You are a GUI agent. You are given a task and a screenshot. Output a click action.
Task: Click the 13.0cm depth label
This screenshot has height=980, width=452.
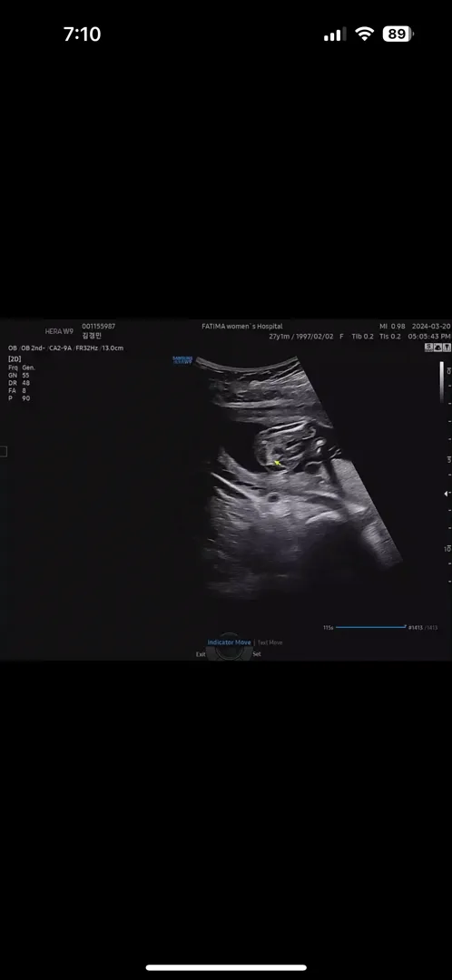tap(113, 348)
